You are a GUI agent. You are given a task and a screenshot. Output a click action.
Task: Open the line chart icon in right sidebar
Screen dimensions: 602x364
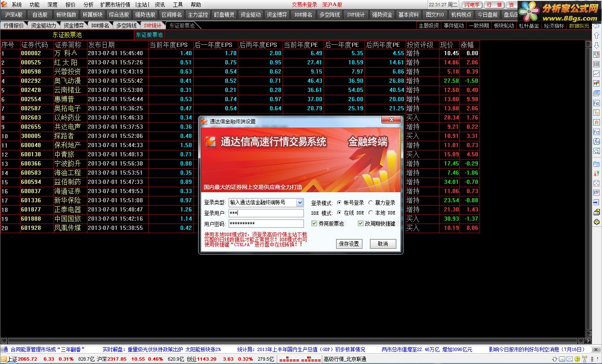pyautogui.click(x=597, y=74)
